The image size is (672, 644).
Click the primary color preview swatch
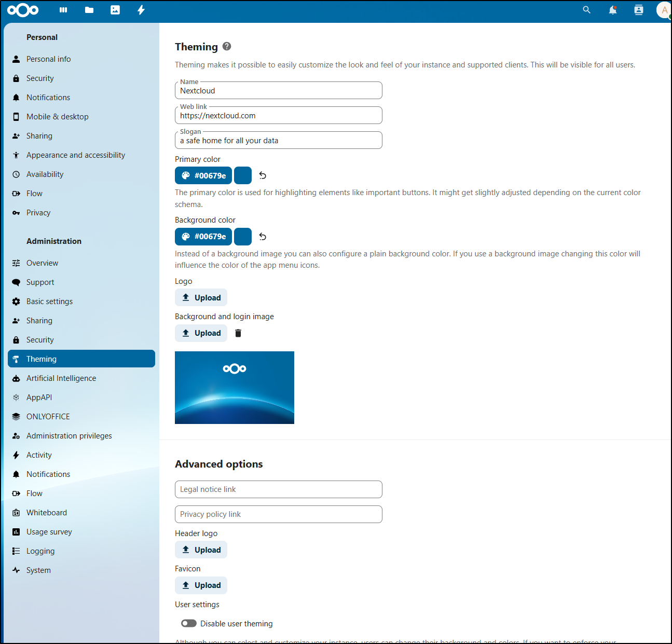(x=243, y=175)
